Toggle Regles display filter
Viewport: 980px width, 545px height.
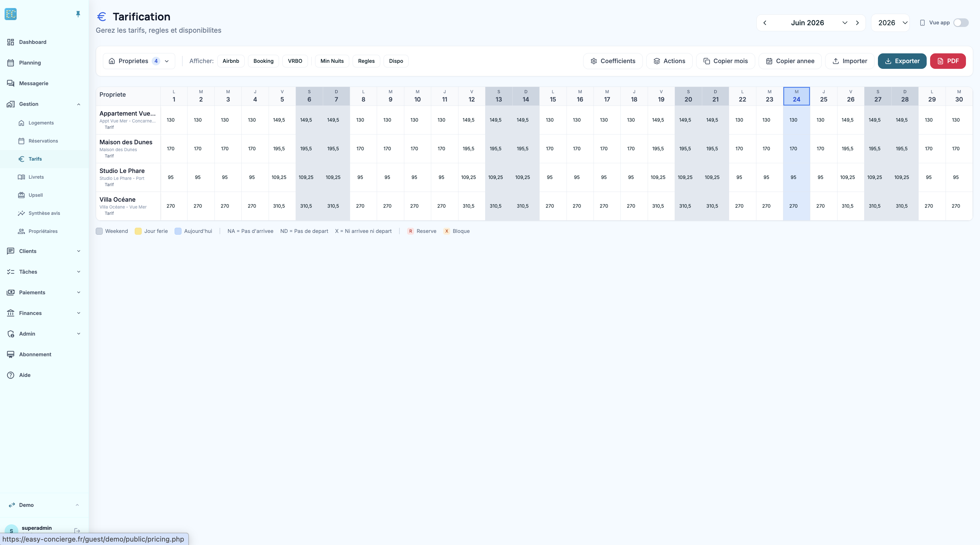click(366, 61)
